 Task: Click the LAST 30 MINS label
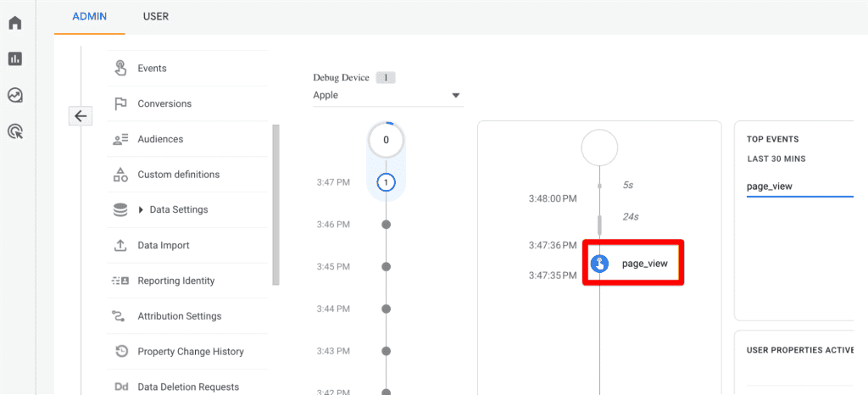pos(776,159)
